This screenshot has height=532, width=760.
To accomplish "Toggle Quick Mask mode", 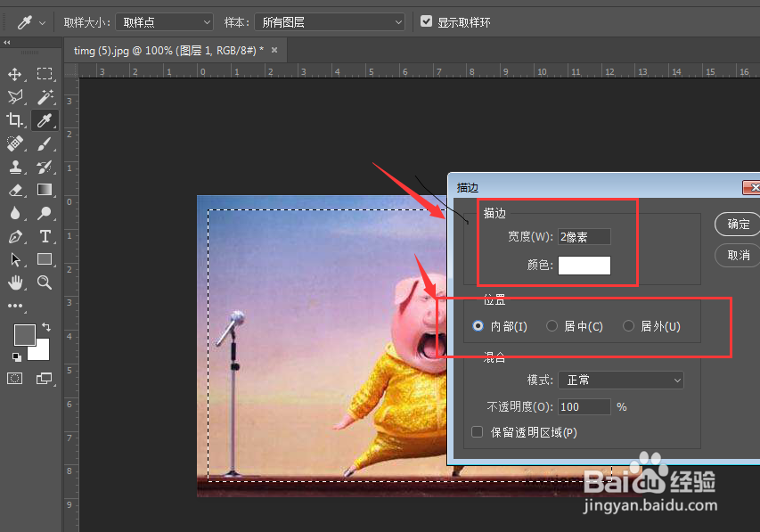I will 14,379.
